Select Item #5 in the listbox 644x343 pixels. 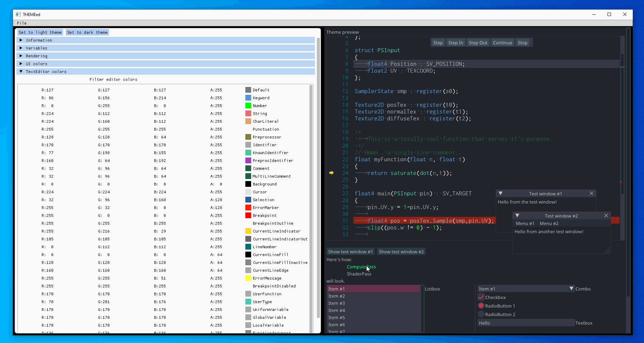373,317
